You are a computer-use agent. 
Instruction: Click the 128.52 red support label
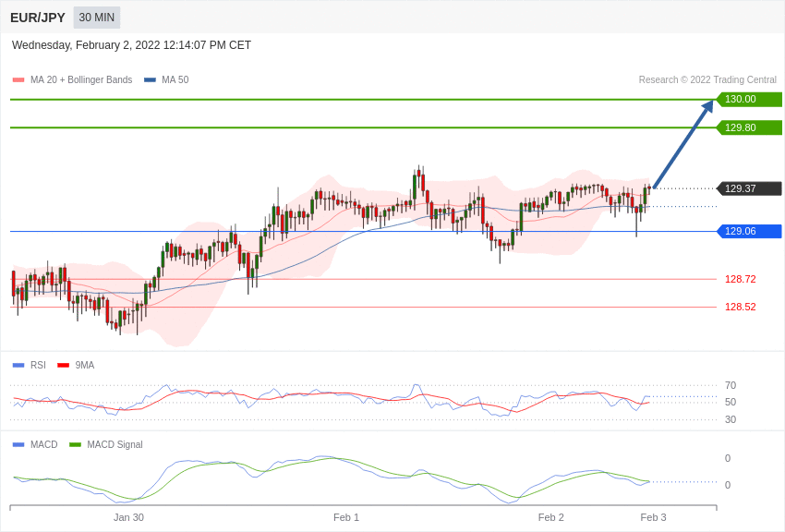[741, 307]
